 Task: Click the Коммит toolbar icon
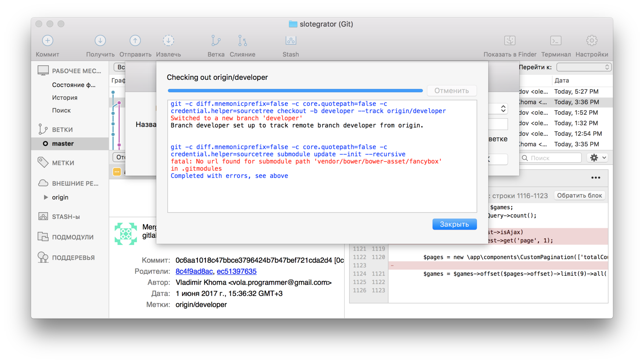pyautogui.click(x=48, y=41)
